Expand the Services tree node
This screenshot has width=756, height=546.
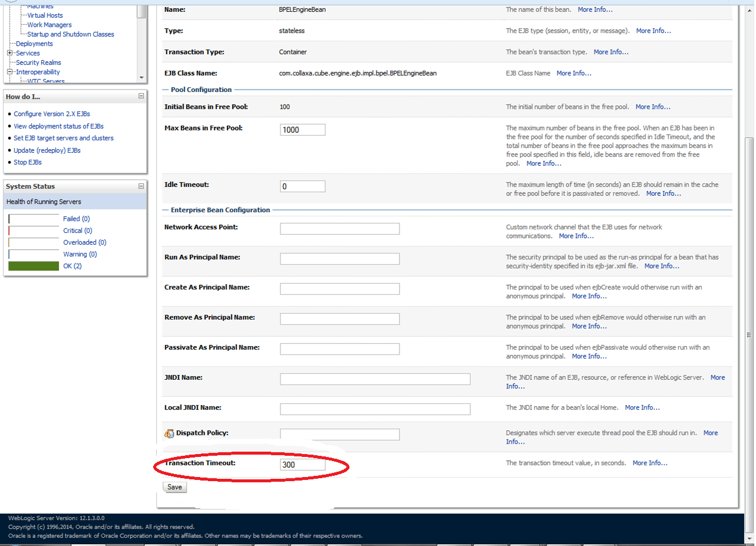[10, 53]
